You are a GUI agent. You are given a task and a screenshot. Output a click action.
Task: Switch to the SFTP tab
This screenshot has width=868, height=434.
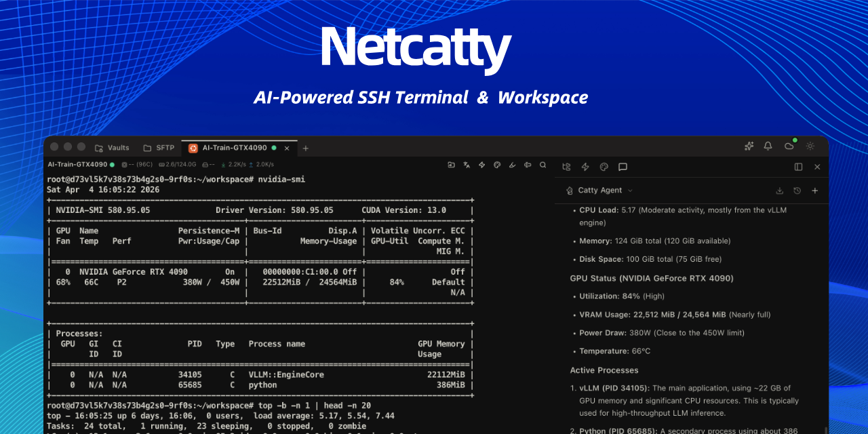click(x=159, y=148)
